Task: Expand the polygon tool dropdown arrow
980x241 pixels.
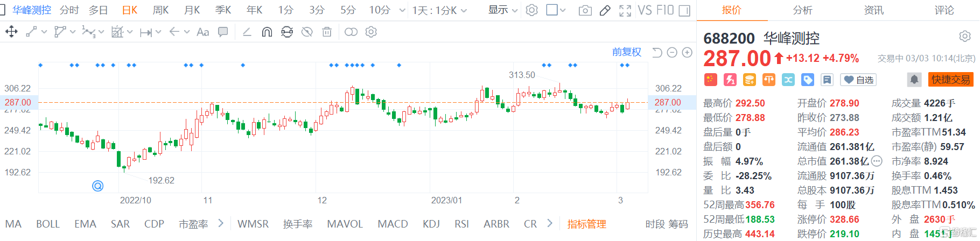Action: tap(73, 32)
